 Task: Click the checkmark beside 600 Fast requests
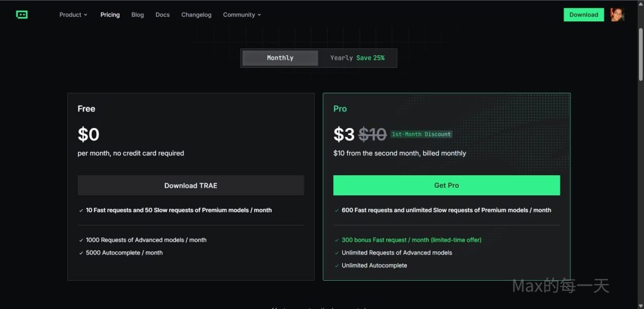337,210
